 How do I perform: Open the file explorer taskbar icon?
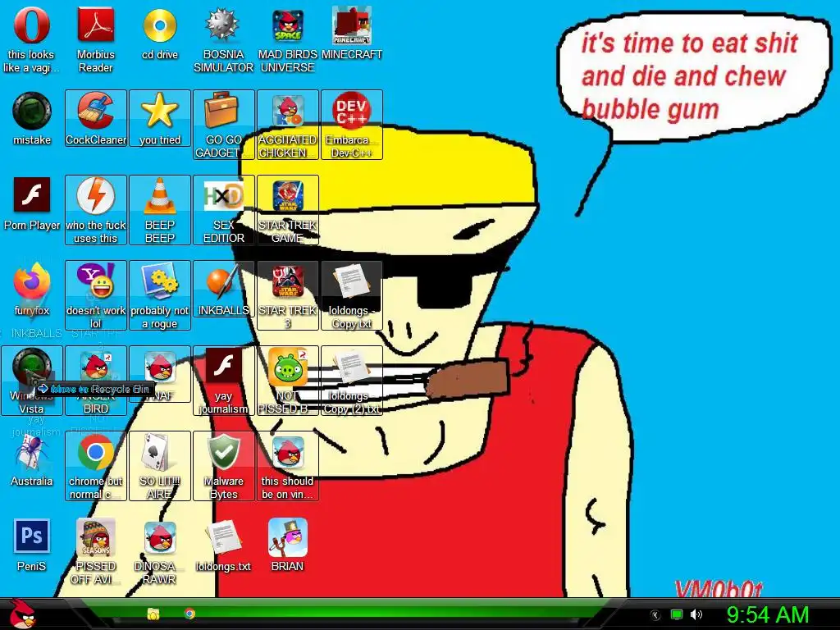coord(153,614)
